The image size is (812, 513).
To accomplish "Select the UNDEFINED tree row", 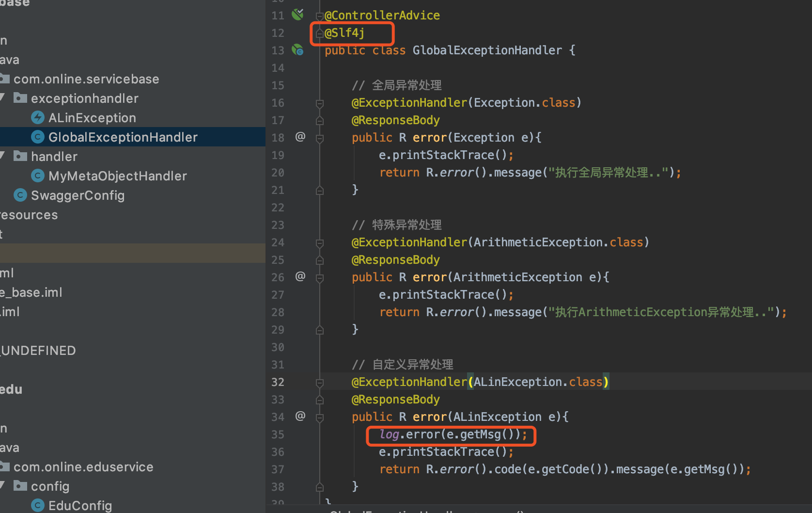I will tap(133, 350).
